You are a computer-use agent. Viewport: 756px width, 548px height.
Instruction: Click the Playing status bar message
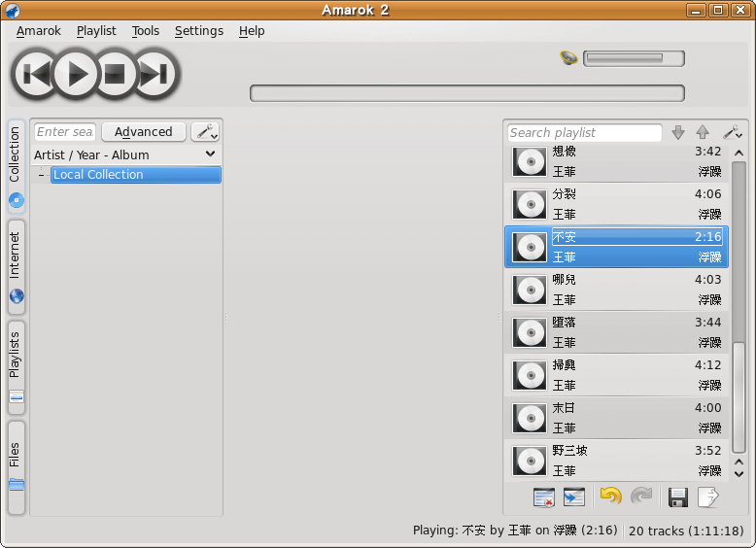(515, 531)
